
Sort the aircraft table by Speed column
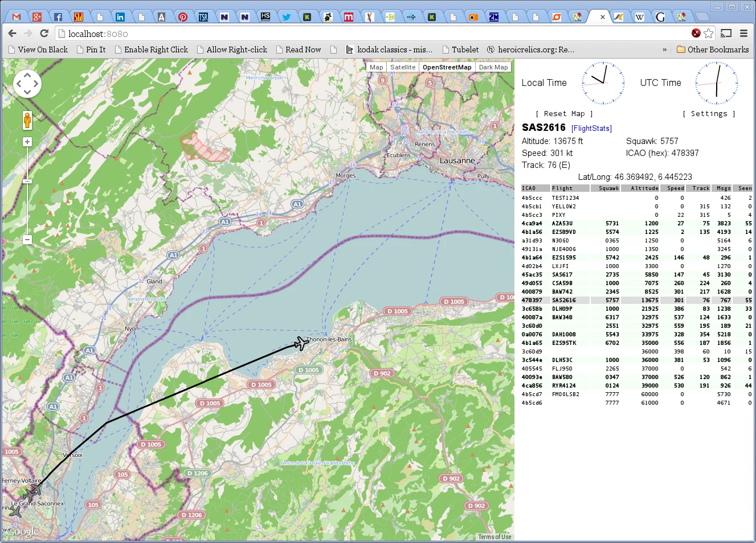(673, 188)
